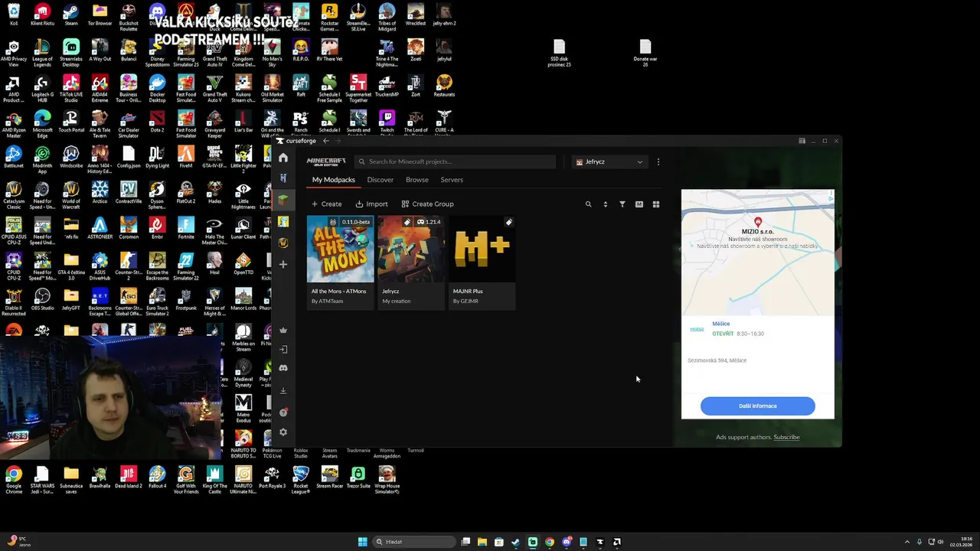Switch to My Modpacks tab
Screen dimensions: 980x551
pos(333,180)
